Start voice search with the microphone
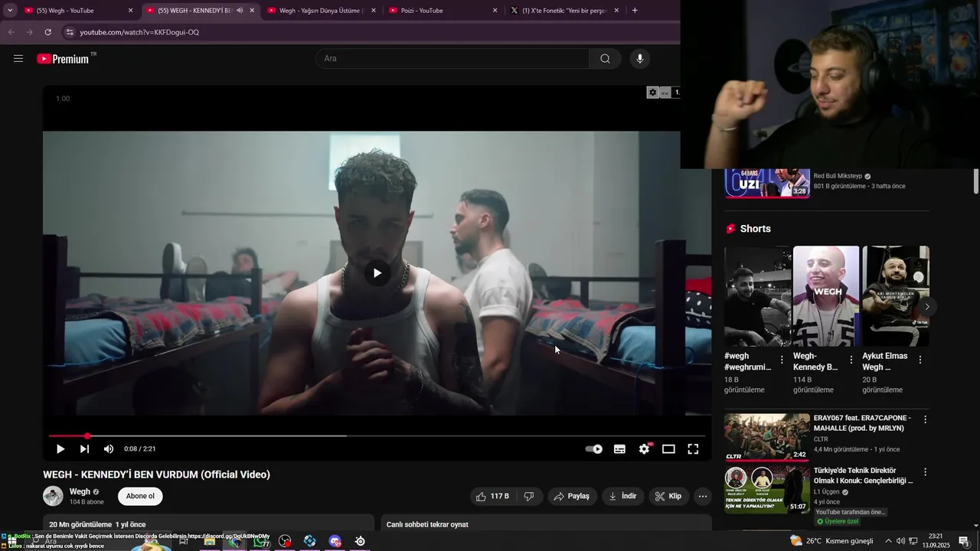The width and height of the screenshot is (980, 551). 640,58
